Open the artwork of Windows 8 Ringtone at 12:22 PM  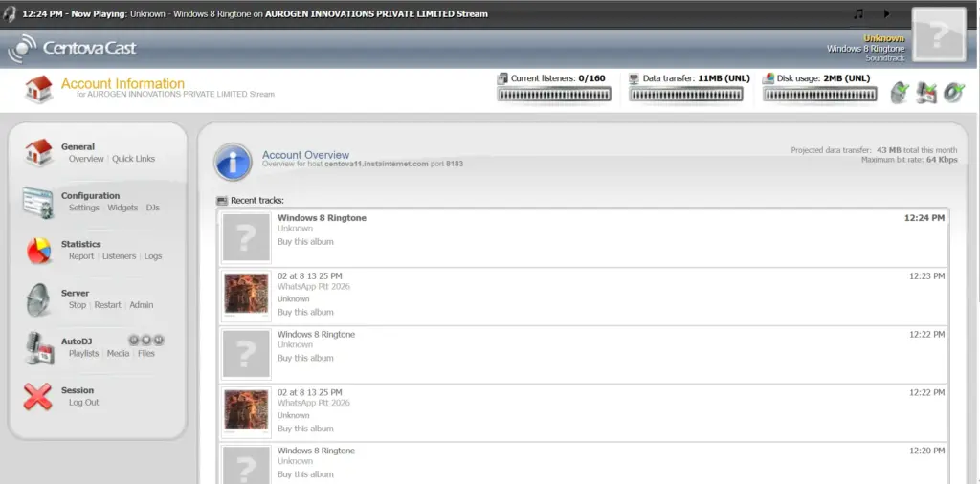point(246,354)
